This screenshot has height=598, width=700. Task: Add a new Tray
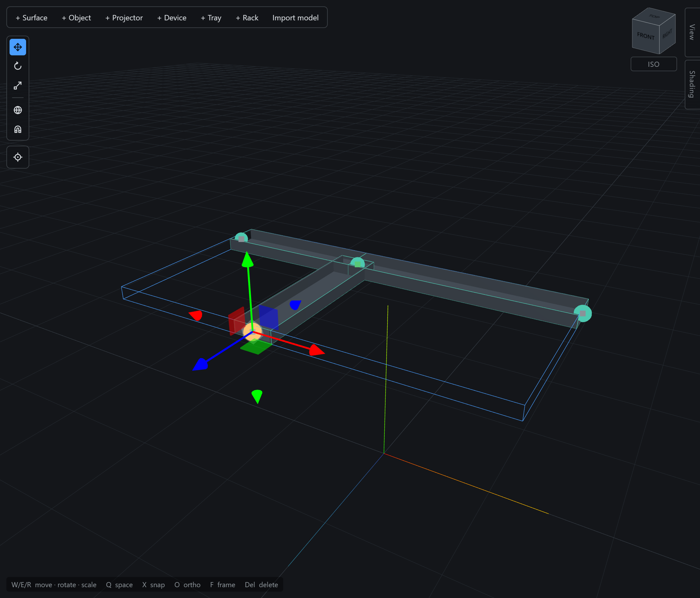coord(211,17)
